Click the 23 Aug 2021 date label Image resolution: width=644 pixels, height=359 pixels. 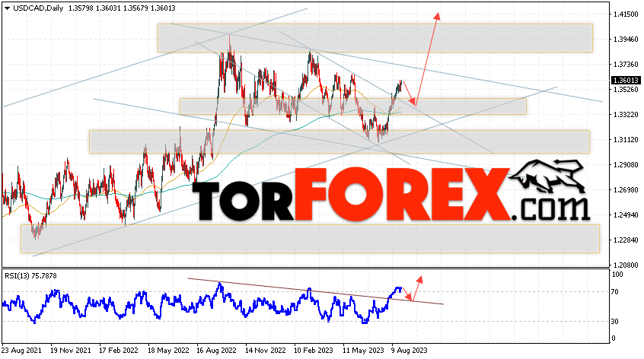click(x=21, y=351)
